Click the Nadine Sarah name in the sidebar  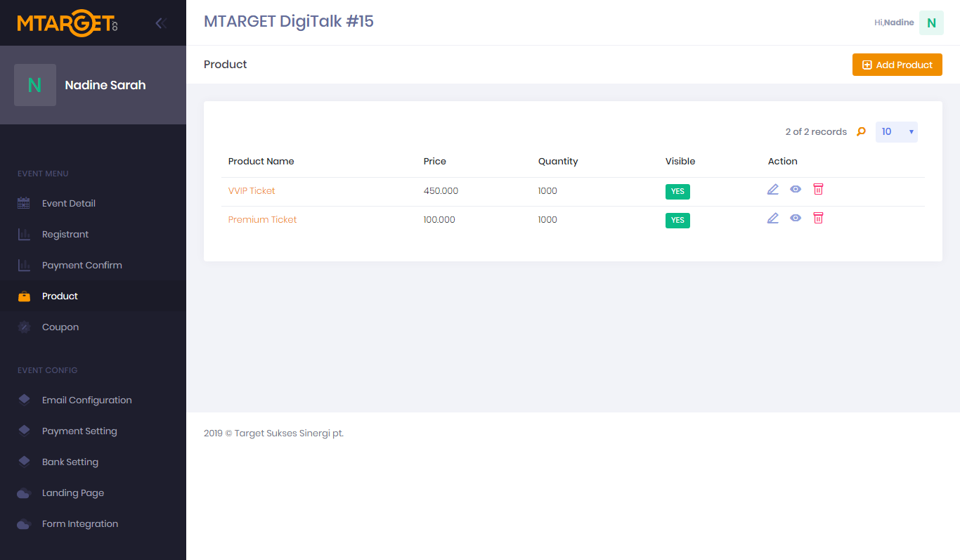(x=105, y=85)
